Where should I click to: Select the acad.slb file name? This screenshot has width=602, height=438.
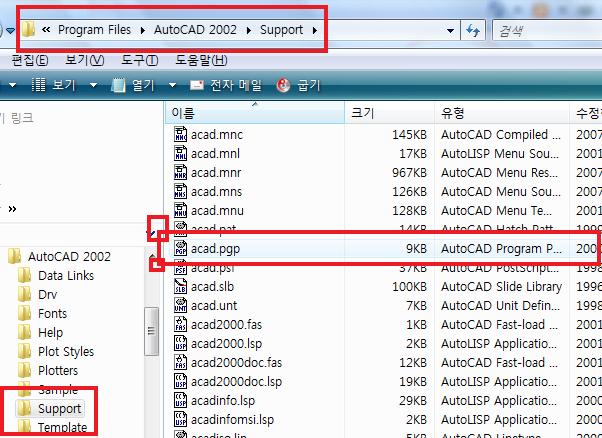coord(212,287)
